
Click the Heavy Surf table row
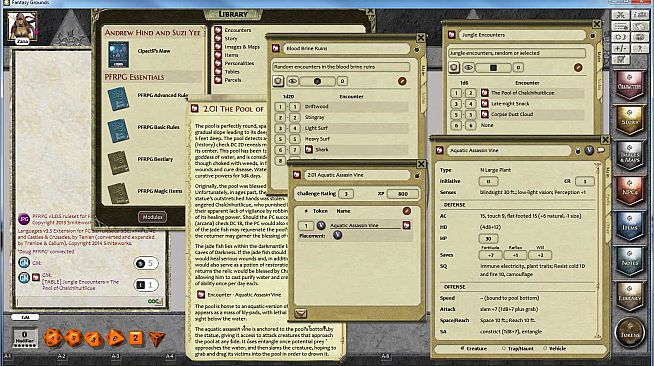coord(341,139)
